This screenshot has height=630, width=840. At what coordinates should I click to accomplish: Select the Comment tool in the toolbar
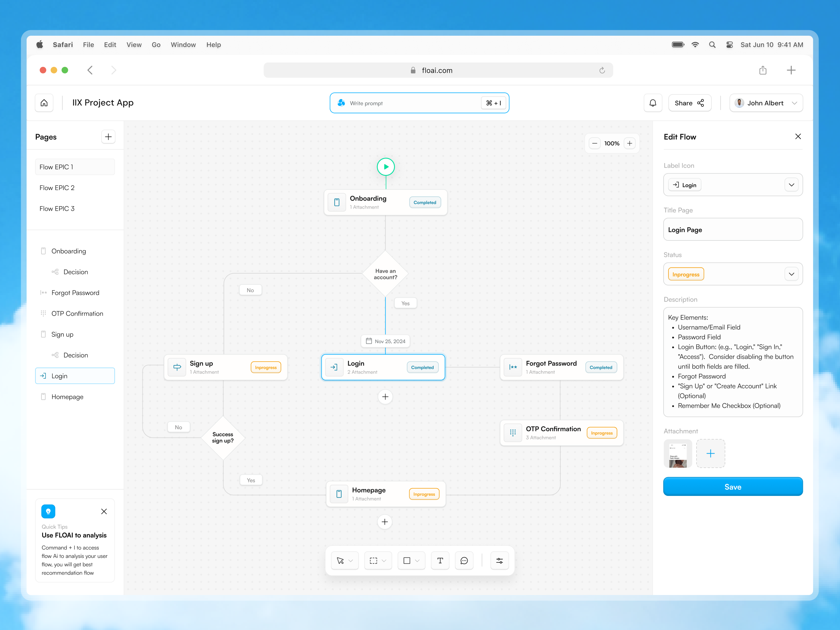click(x=464, y=560)
